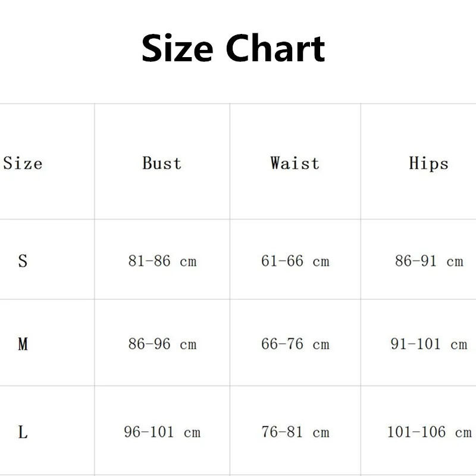Click the S size row label
The height and width of the screenshot is (476, 476).
(23, 261)
